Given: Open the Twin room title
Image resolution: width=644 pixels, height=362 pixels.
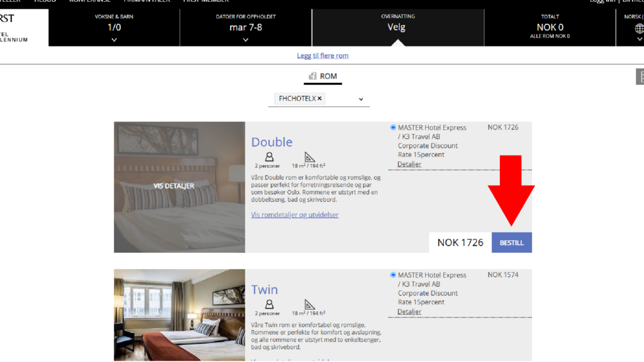Looking at the screenshot, I should tap(265, 289).
